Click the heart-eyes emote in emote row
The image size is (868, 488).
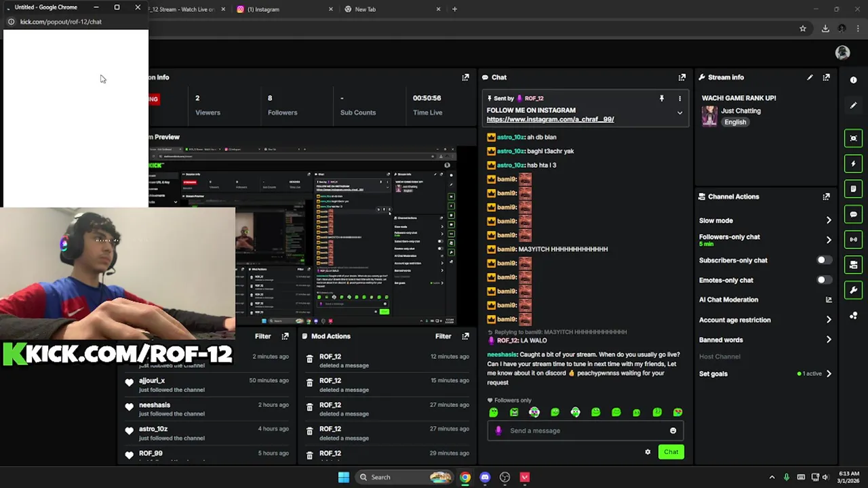[677, 412]
